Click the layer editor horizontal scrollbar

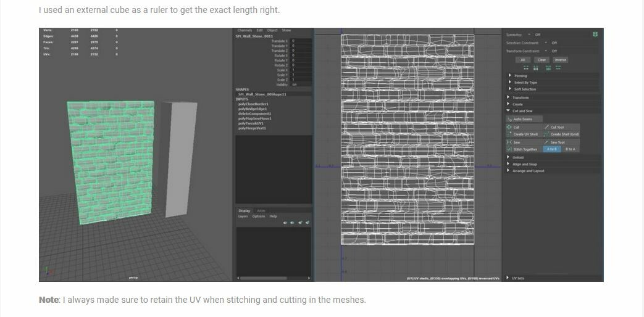tap(263, 278)
